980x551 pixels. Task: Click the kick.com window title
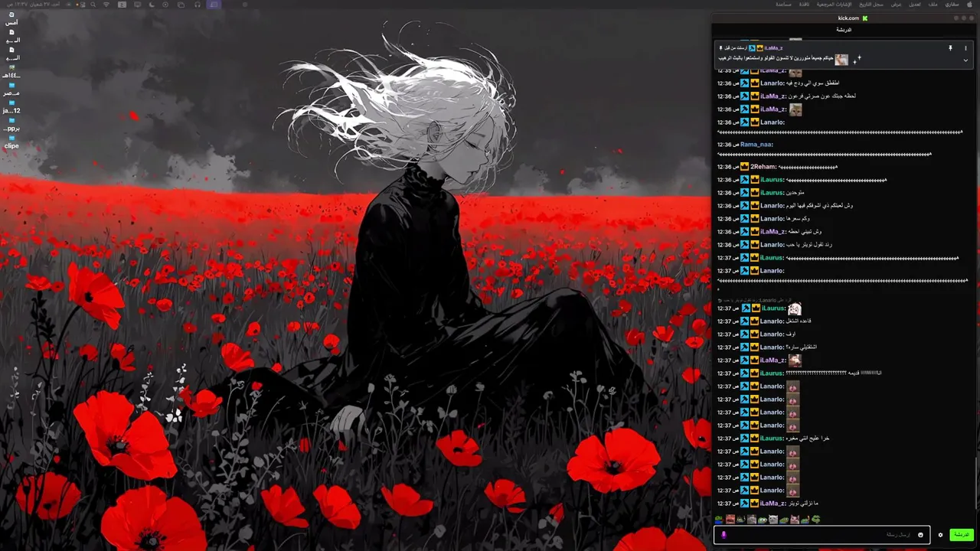pyautogui.click(x=848, y=18)
